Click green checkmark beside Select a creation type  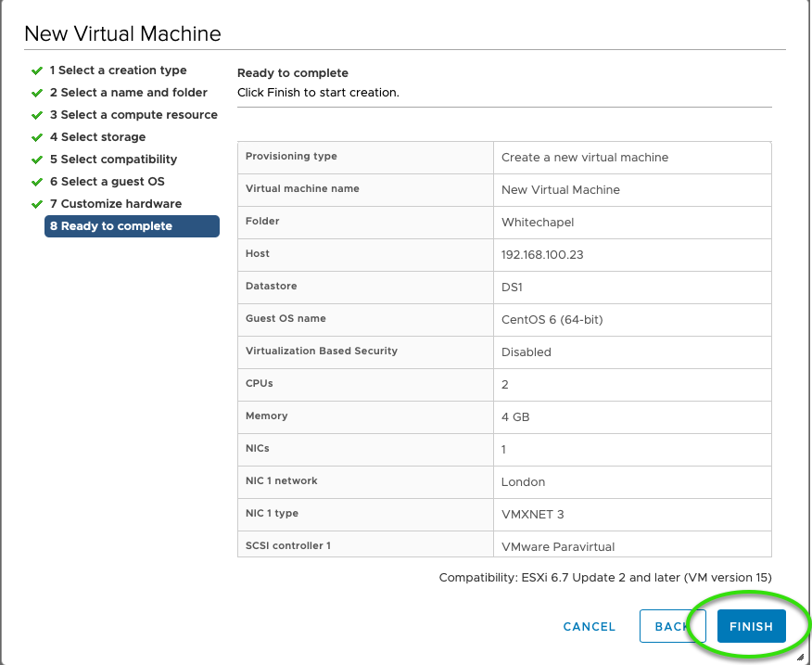(37, 70)
